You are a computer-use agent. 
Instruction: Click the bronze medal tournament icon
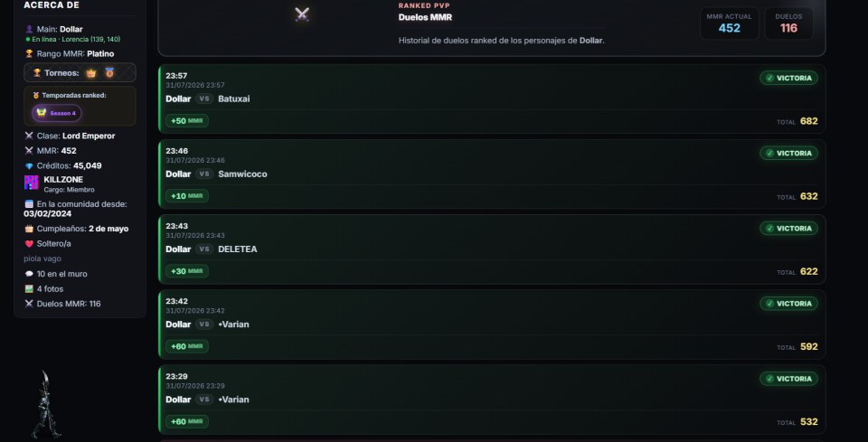[109, 72]
